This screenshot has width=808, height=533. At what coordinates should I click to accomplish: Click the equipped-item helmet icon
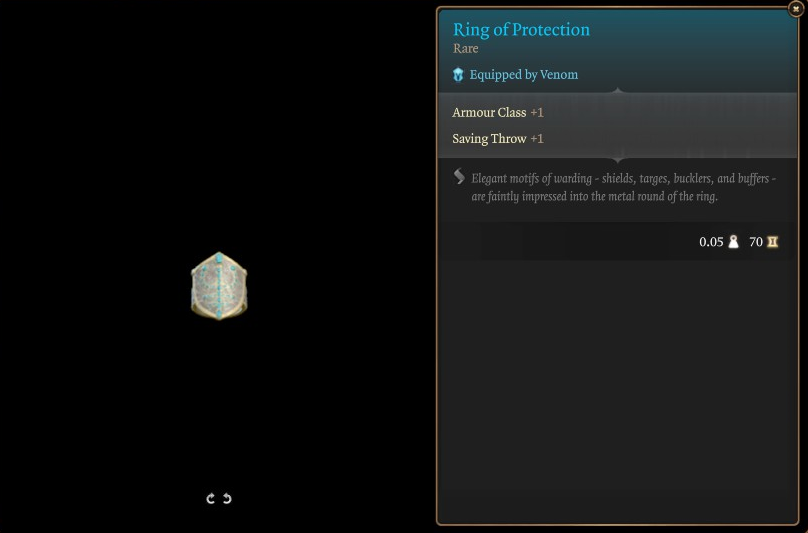[458, 75]
